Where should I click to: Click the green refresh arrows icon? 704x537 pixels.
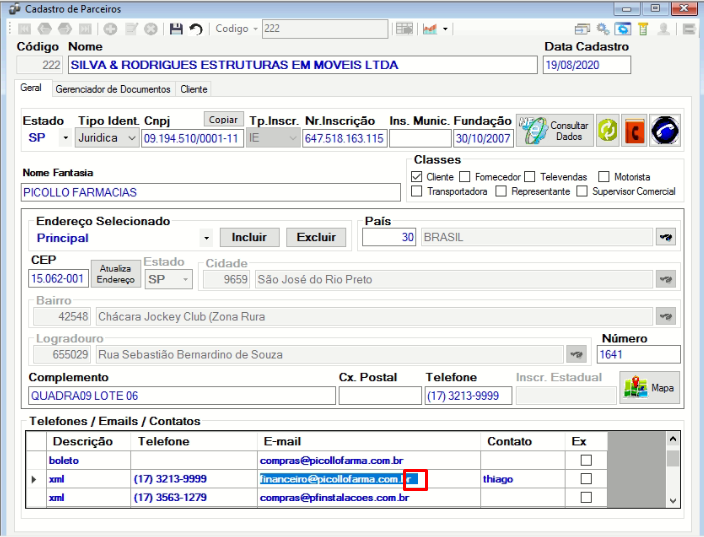(x=607, y=131)
